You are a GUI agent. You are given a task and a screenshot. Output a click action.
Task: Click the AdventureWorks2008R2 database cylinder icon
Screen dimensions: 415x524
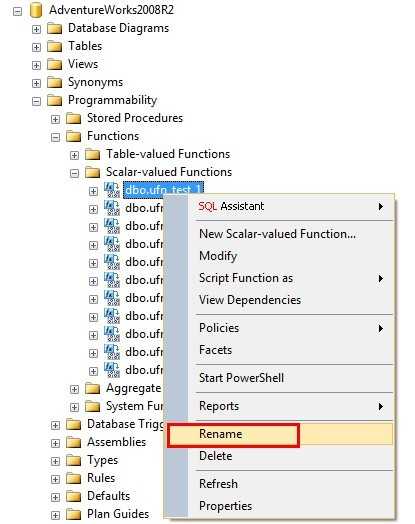point(36,10)
